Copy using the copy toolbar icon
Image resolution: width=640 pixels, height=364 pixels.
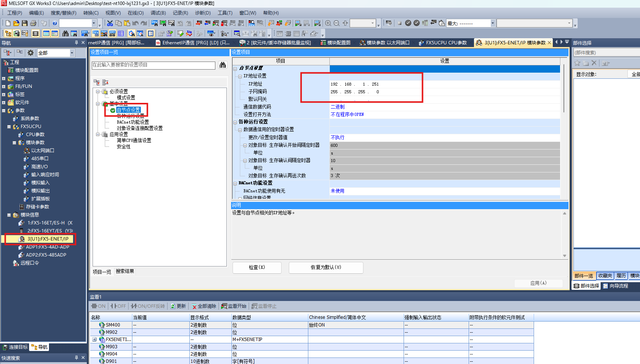pyautogui.click(x=118, y=23)
